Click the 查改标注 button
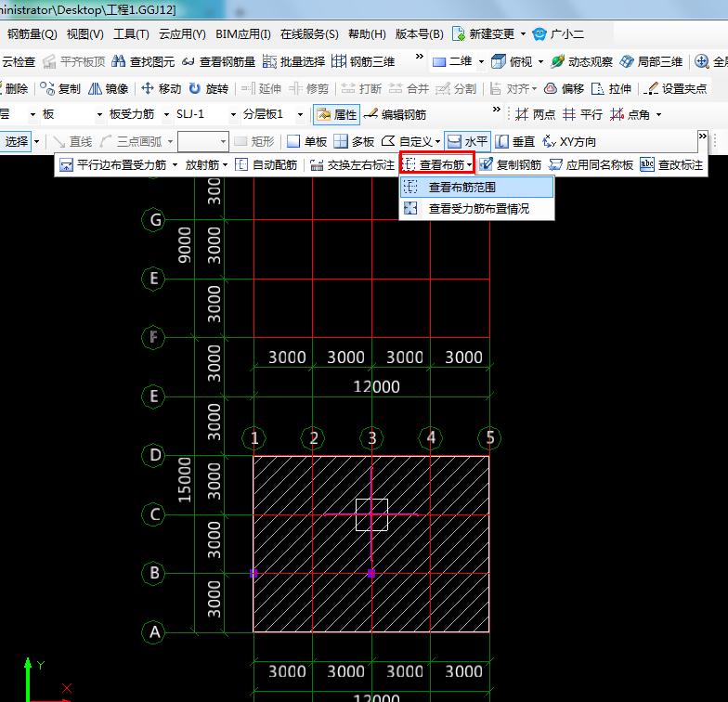Image resolution: width=728 pixels, height=702 pixels. [671, 165]
